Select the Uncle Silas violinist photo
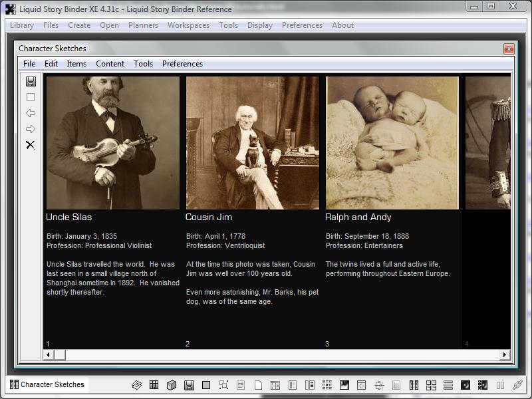Viewport: 532px width, 399px height. 112,142
